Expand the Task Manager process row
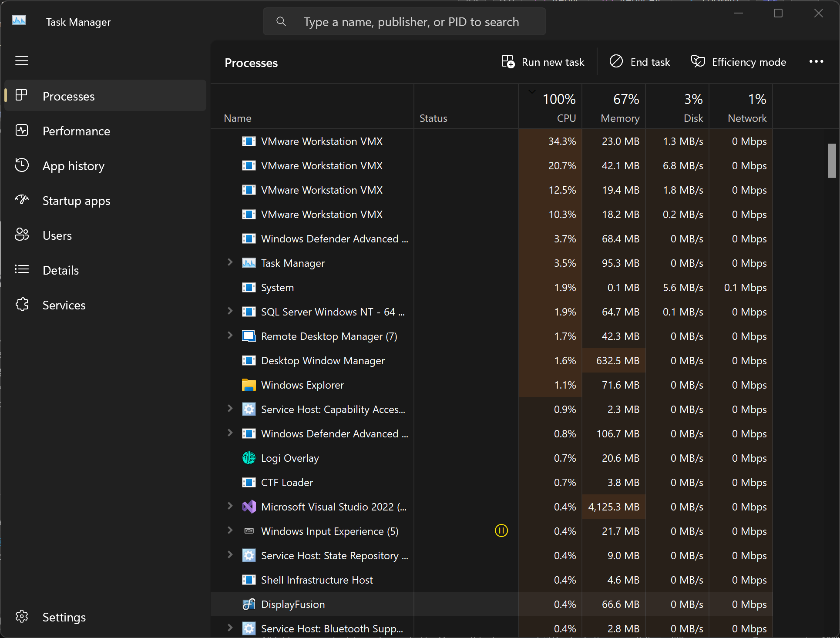The height and width of the screenshot is (638, 840). (x=230, y=262)
